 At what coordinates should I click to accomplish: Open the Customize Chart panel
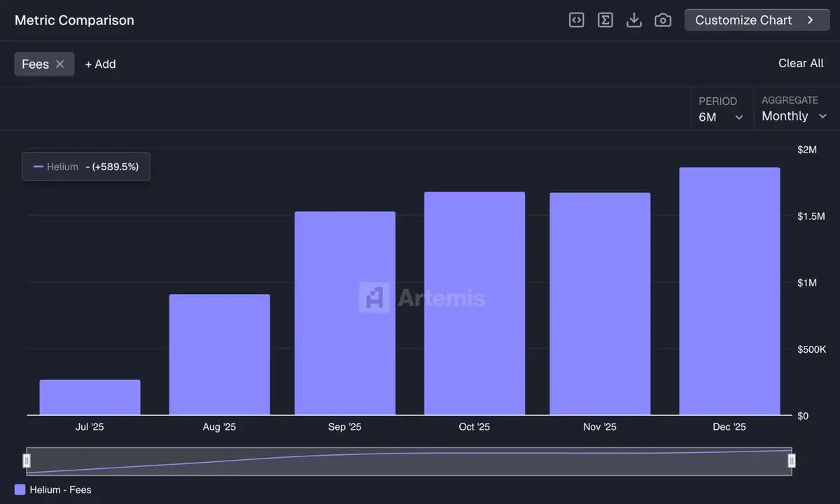757,20
